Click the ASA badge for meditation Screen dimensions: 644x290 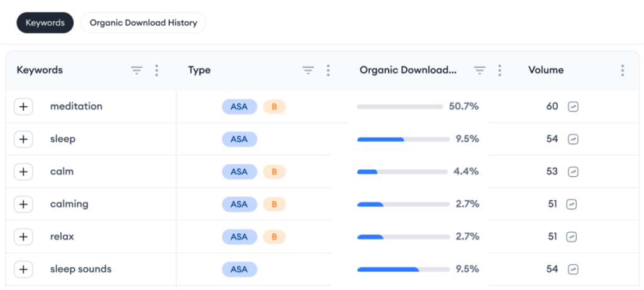point(239,107)
